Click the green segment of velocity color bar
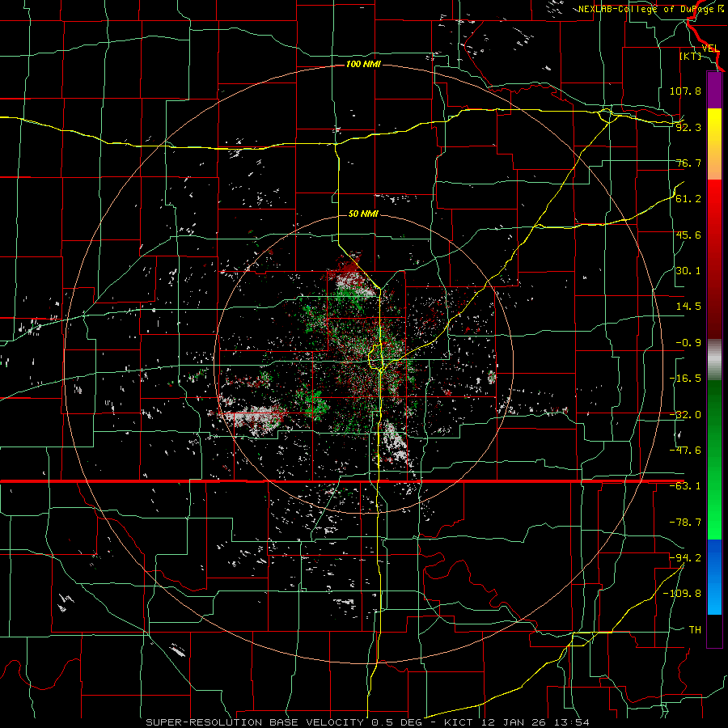Image resolution: width=728 pixels, height=728 pixels. click(x=714, y=459)
